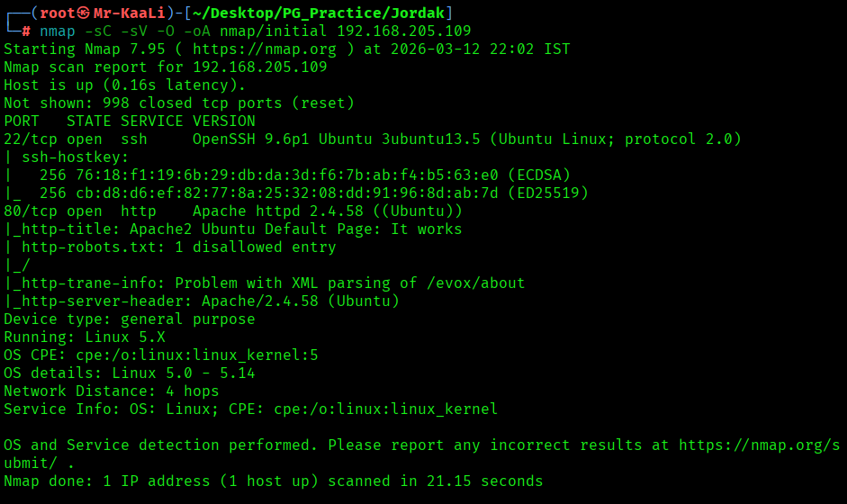The height and width of the screenshot is (504, 847).
Task: Click the red # prompt symbol
Action: 26,31
